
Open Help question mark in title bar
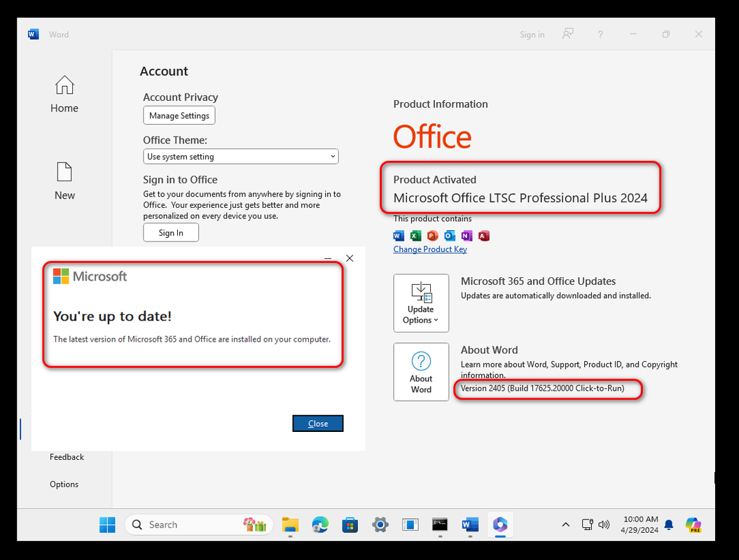pos(600,34)
